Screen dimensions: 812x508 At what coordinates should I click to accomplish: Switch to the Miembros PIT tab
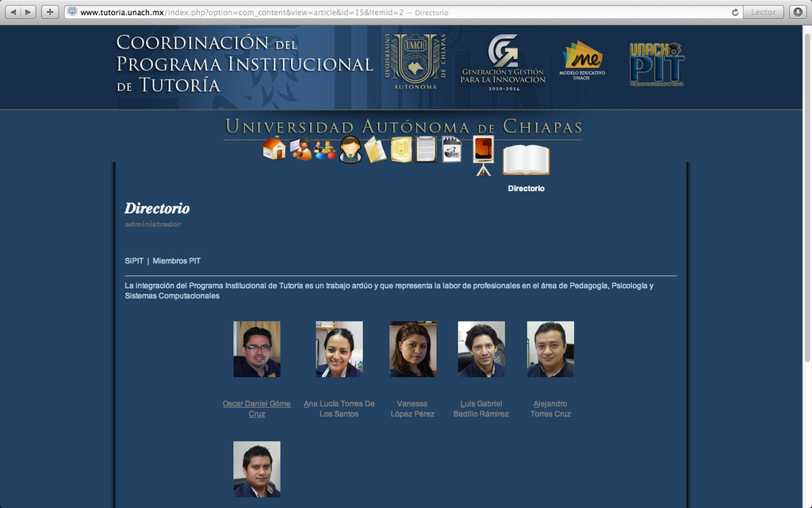pyautogui.click(x=177, y=260)
